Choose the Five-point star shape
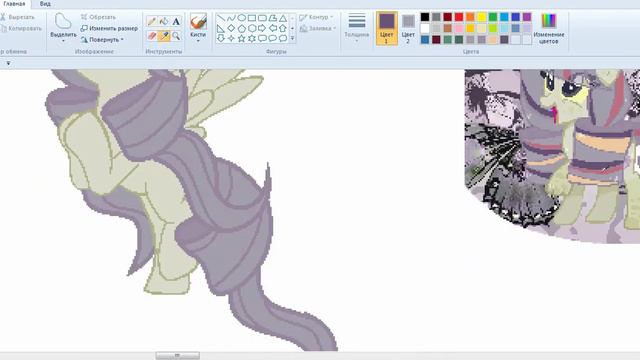Screen dimensions: 640x360 pos(242,38)
